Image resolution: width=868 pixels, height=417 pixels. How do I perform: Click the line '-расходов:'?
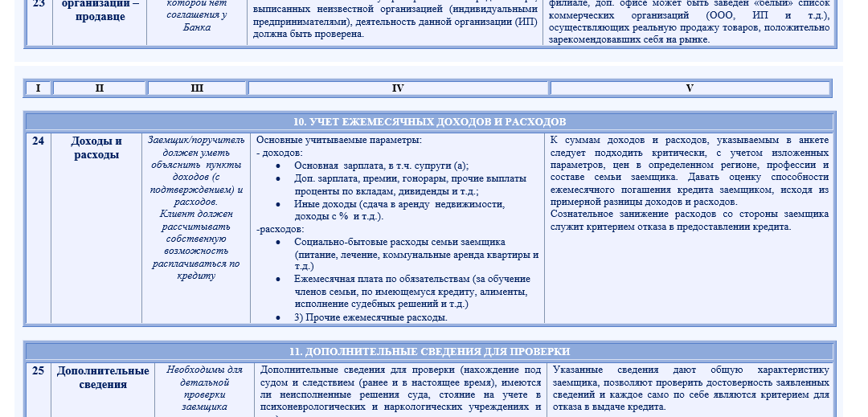click(x=280, y=229)
